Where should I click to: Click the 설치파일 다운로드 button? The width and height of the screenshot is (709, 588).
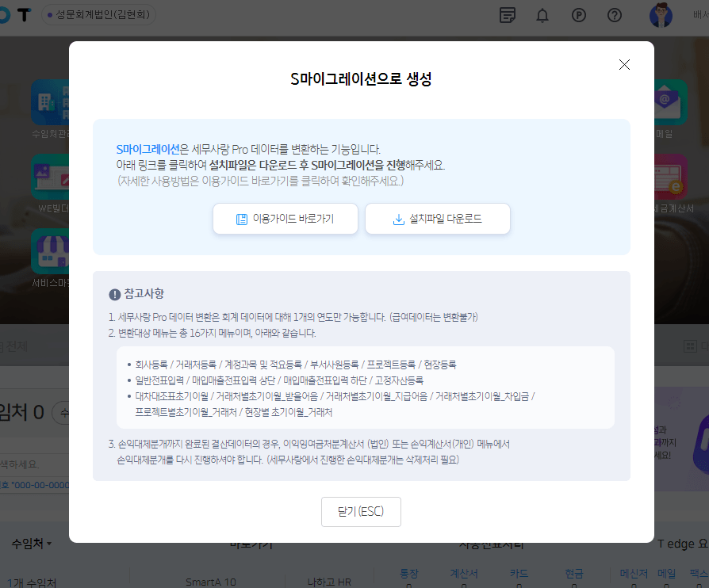[x=437, y=219]
